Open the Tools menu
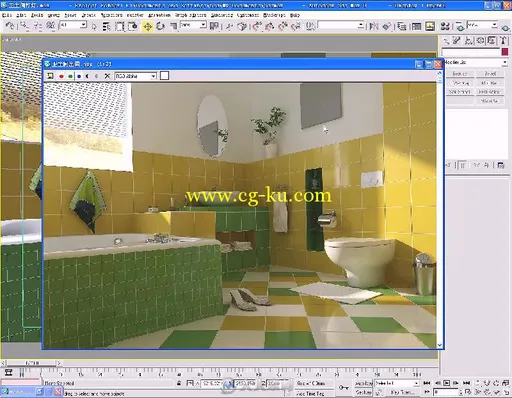This screenshot has height=398, width=512. coord(37,15)
